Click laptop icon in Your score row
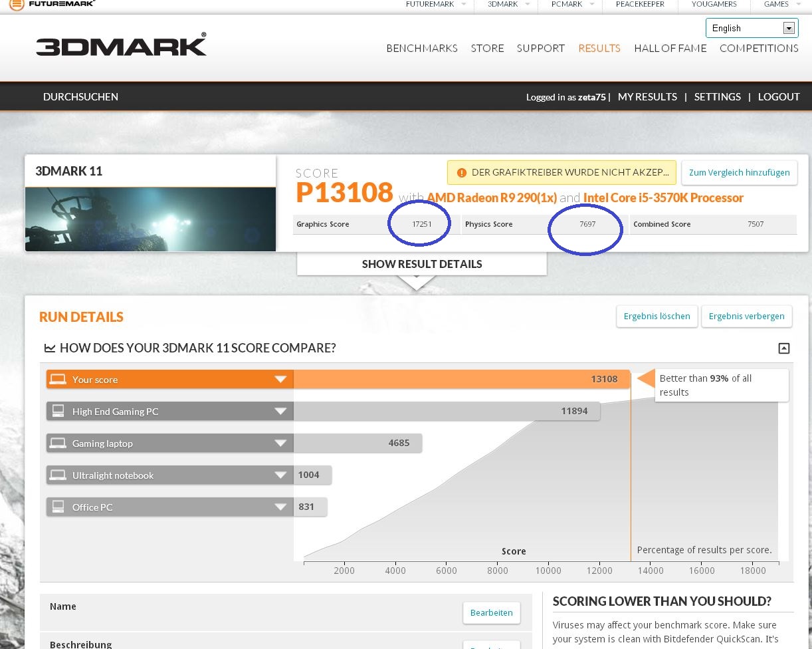This screenshot has width=812, height=649. click(x=58, y=380)
